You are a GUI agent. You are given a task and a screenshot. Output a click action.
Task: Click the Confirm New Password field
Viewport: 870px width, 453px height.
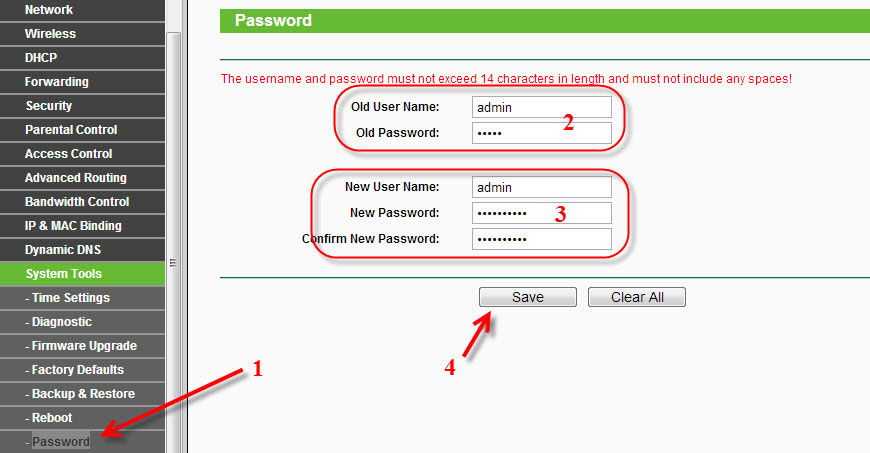542,239
